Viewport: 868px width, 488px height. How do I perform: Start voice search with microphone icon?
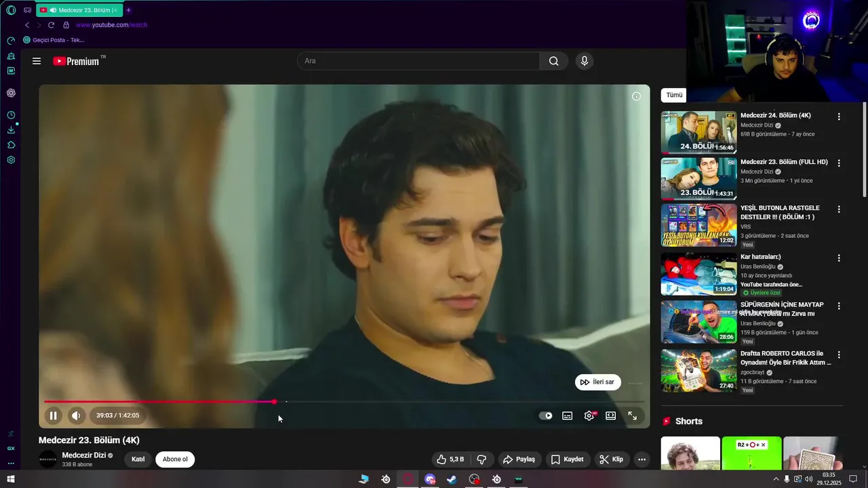585,61
